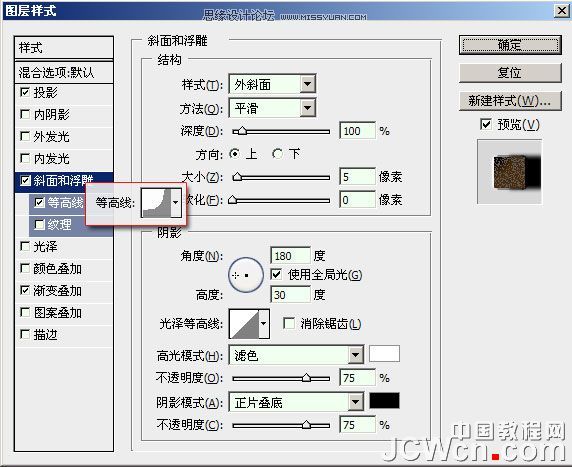
Task: Click the angle dial control
Action: click(246, 275)
